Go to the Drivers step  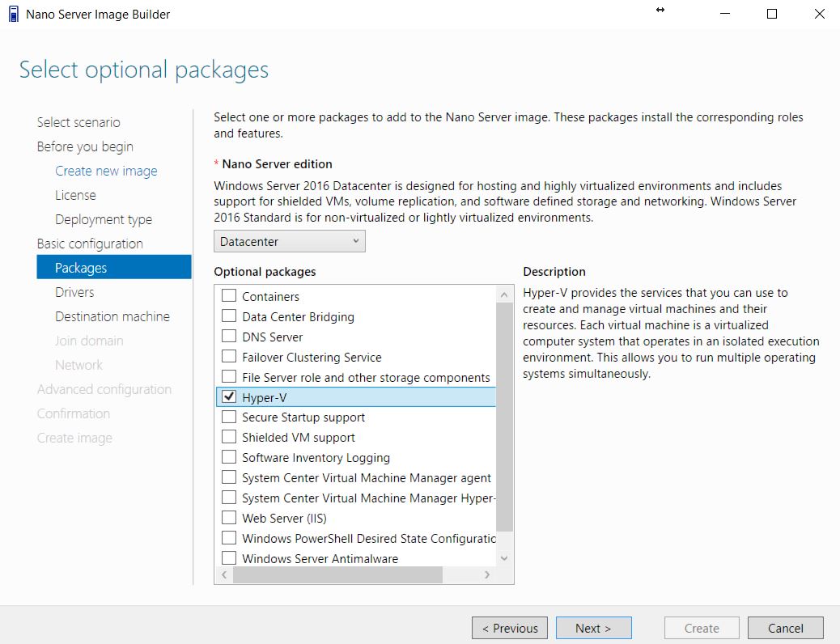(x=74, y=292)
